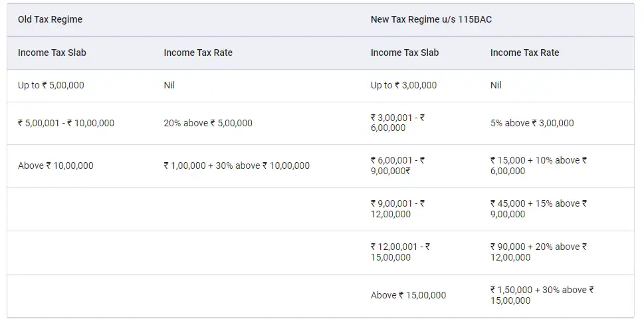Screen dimensions: 644x327
Task: Click the Old Tax Regime header cell
Action: pyautogui.click(x=51, y=19)
